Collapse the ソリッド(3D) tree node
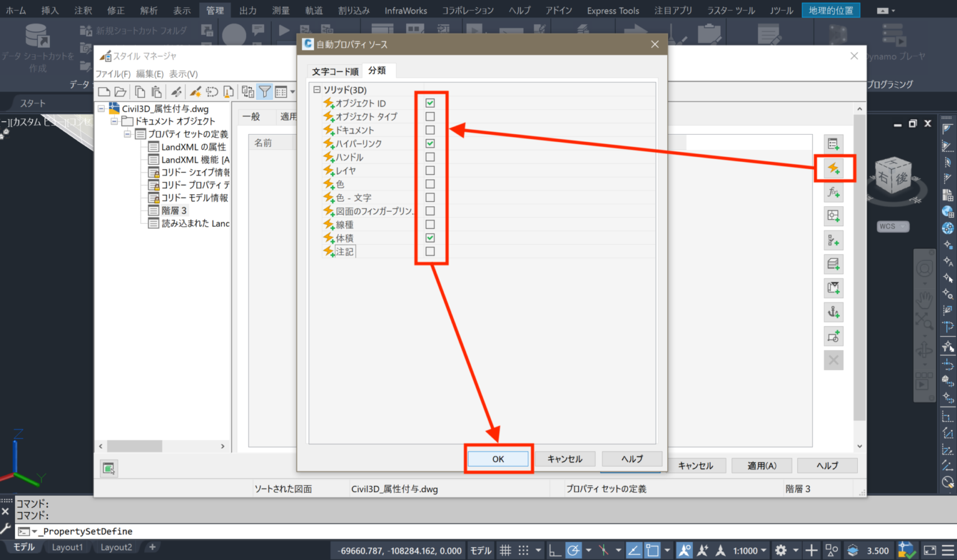 tap(318, 89)
